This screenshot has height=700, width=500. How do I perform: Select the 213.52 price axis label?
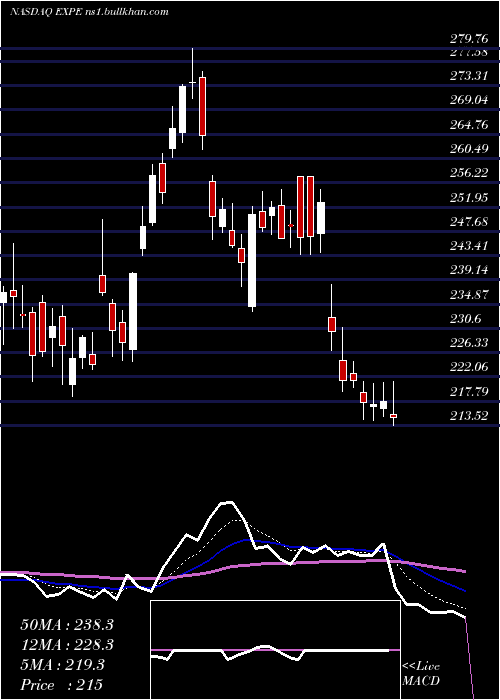click(x=468, y=416)
